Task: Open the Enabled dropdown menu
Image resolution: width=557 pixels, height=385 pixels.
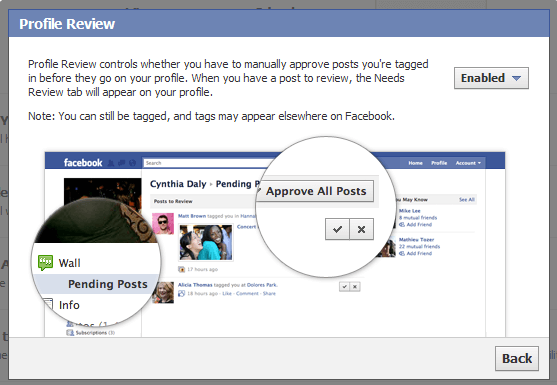Action: [x=491, y=78]
